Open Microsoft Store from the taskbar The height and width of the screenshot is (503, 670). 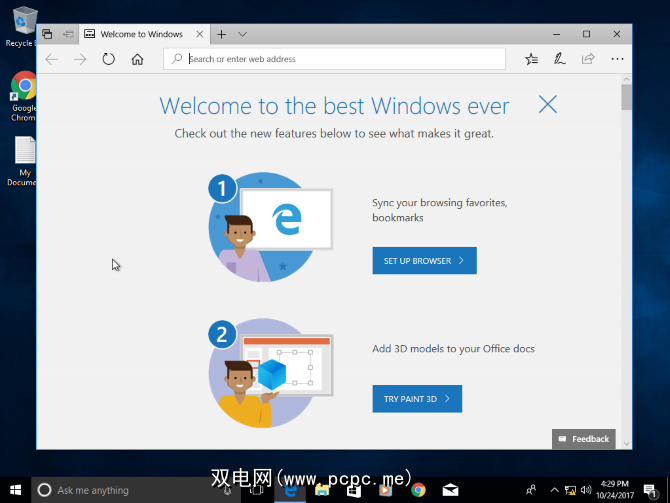coord(354,490)
